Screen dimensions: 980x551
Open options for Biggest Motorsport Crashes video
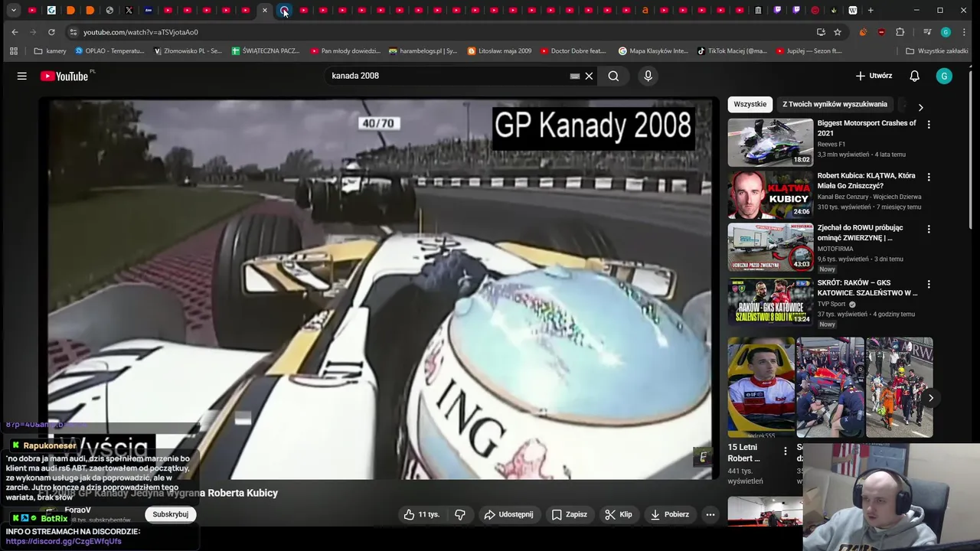click(x=929, y=124)
